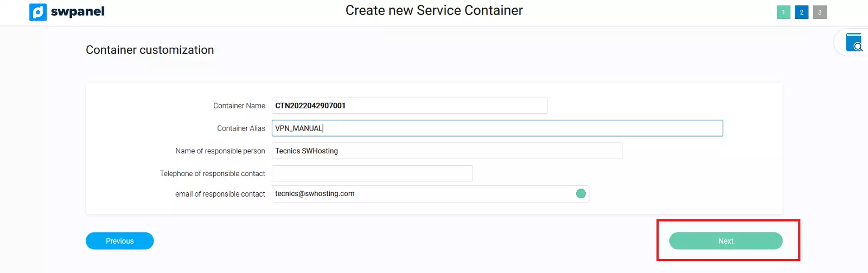
Task: Click the swpanel wordmark text
Action: click(78, 12)
